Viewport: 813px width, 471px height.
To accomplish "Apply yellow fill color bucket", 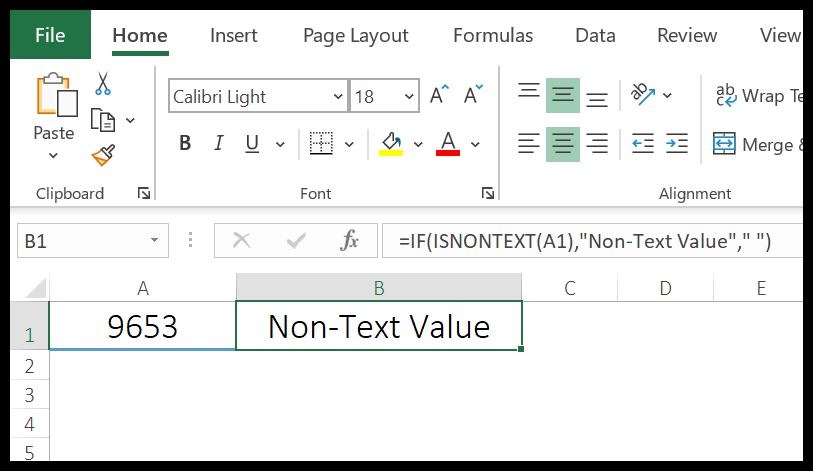I will point(391,143).
